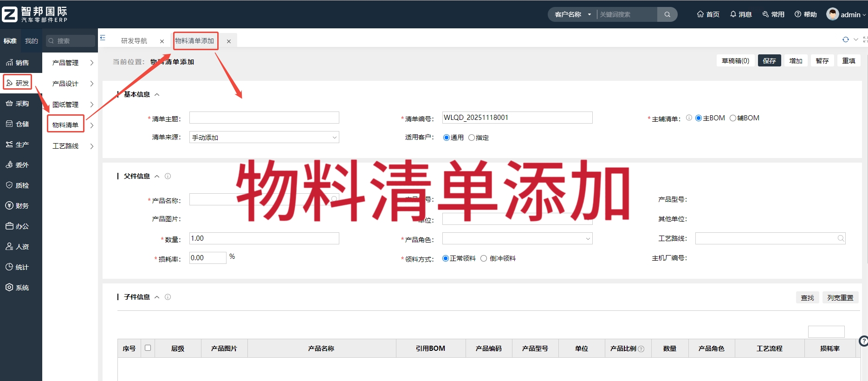The image size is (868, 381).
Task: Click the admin user avatar
Action: [832, 14]
